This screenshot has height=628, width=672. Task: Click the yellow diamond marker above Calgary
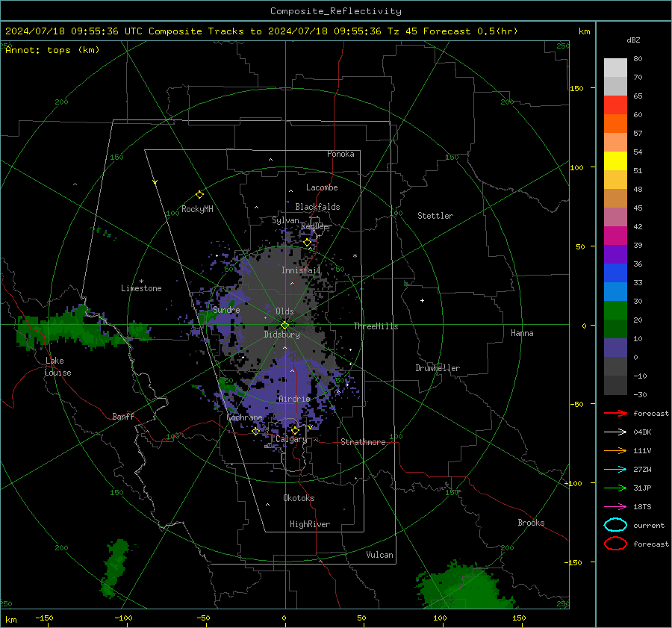click(x=295, y=430)
